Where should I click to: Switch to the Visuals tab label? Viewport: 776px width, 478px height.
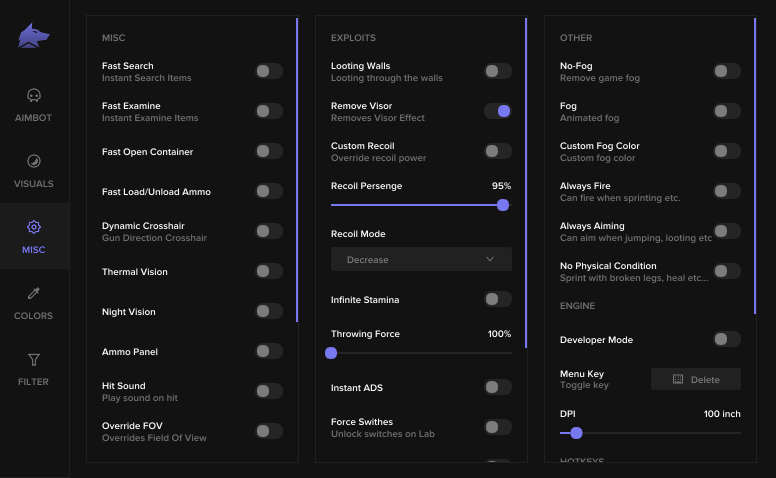(x=34, y=184)
